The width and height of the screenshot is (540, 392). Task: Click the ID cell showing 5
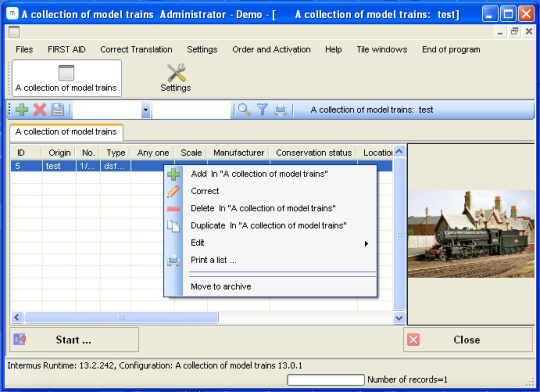(x=27, y=166)
